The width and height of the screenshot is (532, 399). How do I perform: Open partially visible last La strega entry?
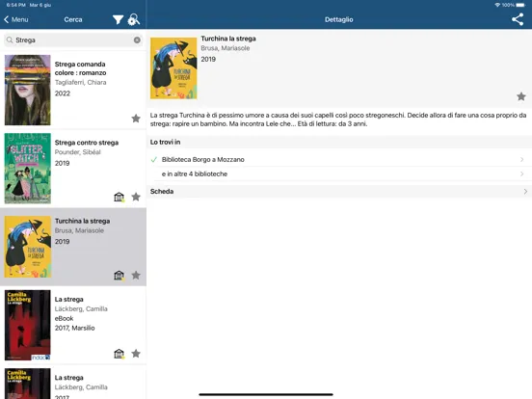pyautogui.click(x=73, y=383)
